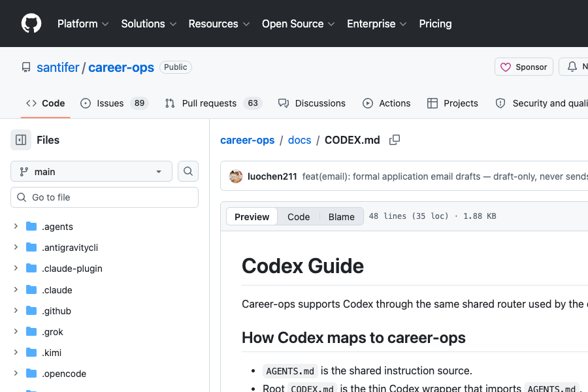Expand the .opencode folder chevron
The height and width of the screenshot is (392, 588).
coord(16,374)
